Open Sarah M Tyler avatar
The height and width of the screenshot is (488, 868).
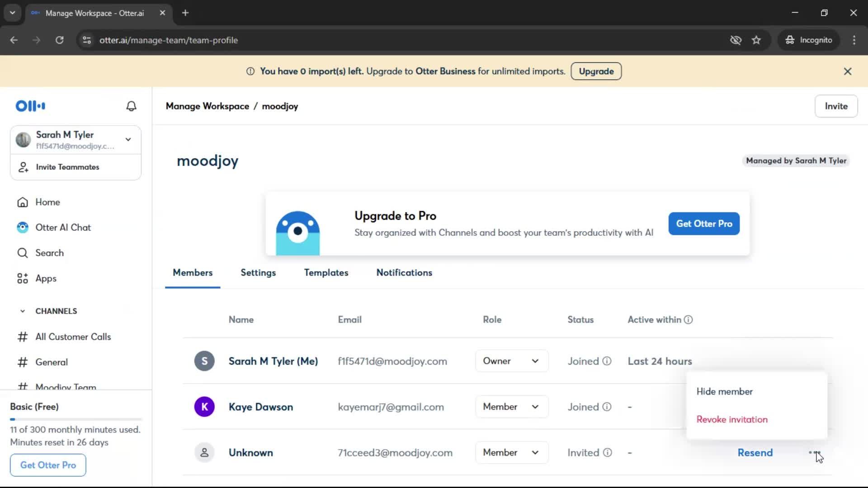pos(23,140)
